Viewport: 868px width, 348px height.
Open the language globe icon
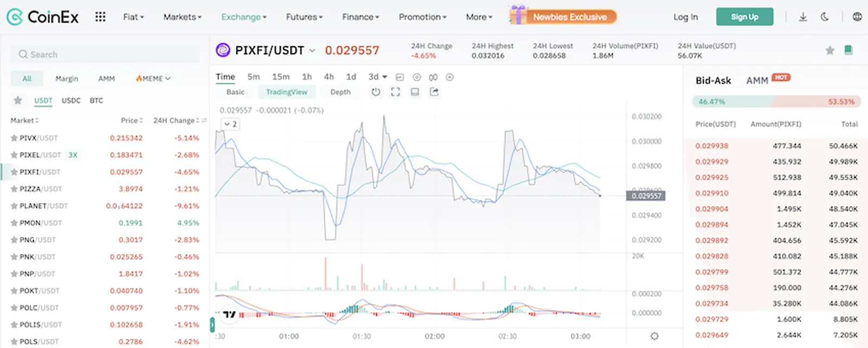857,17
